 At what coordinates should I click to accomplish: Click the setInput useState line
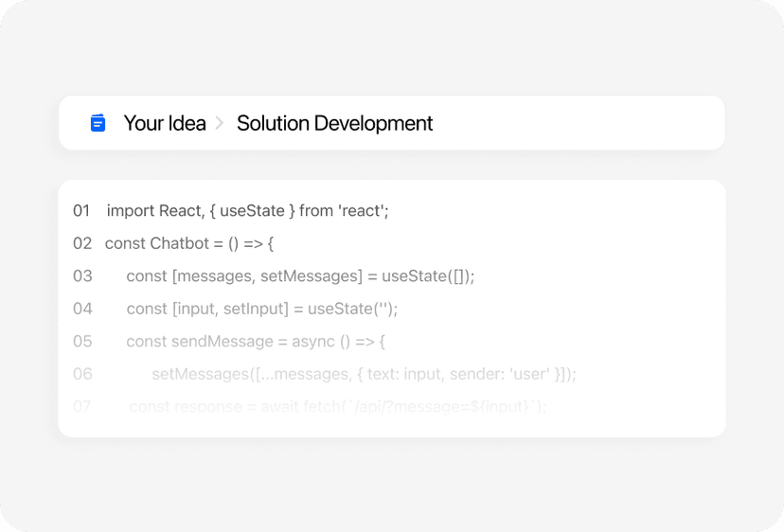[x=262, y=309]
